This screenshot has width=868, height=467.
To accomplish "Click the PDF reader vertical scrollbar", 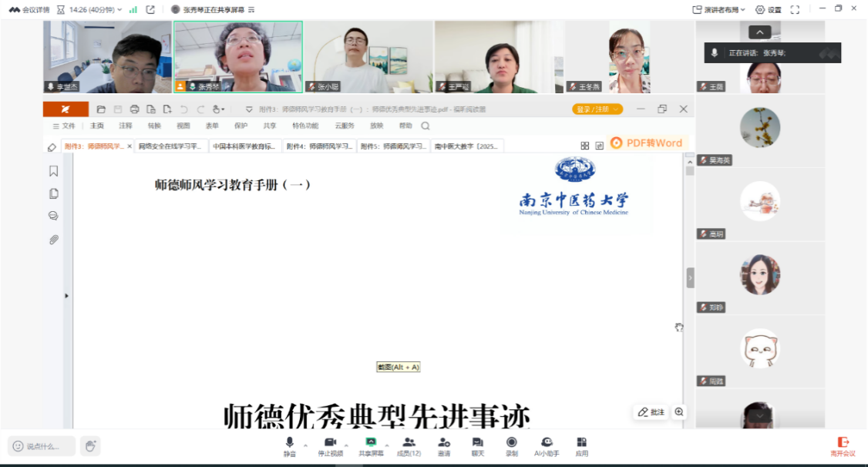I will click(690, 231).
